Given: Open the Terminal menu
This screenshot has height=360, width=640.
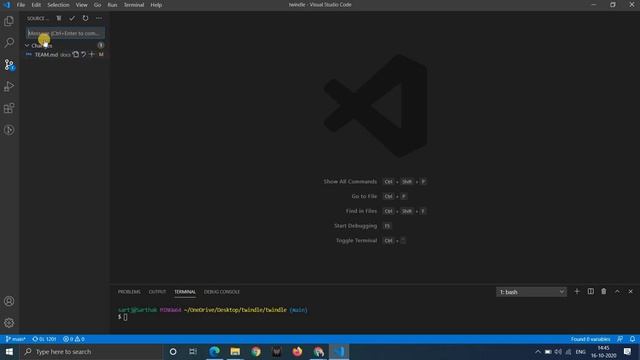Looking at the screenshot, I should point(134,5).
